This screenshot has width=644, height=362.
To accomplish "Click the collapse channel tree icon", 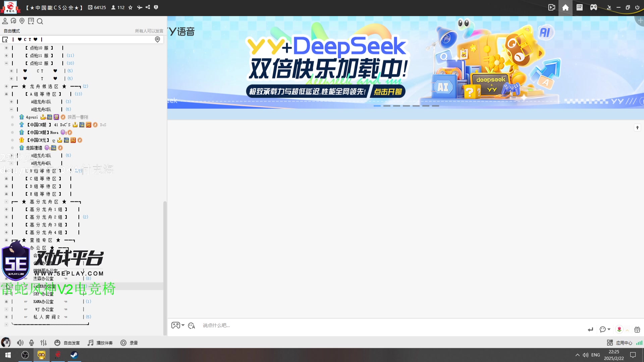I will coord(5,40).
